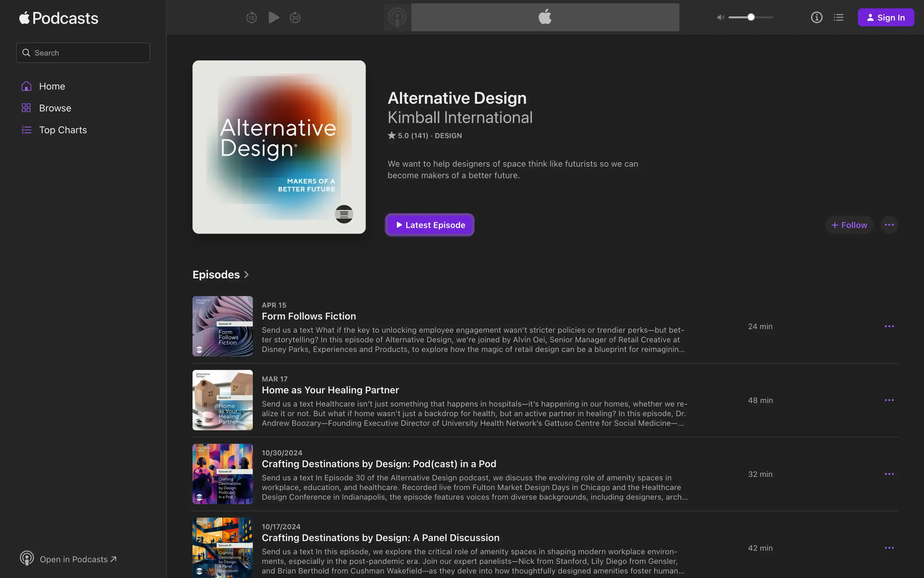Click the 10/17/2024 episode date
Screen dimensions: 924x578
click(281, 526)
